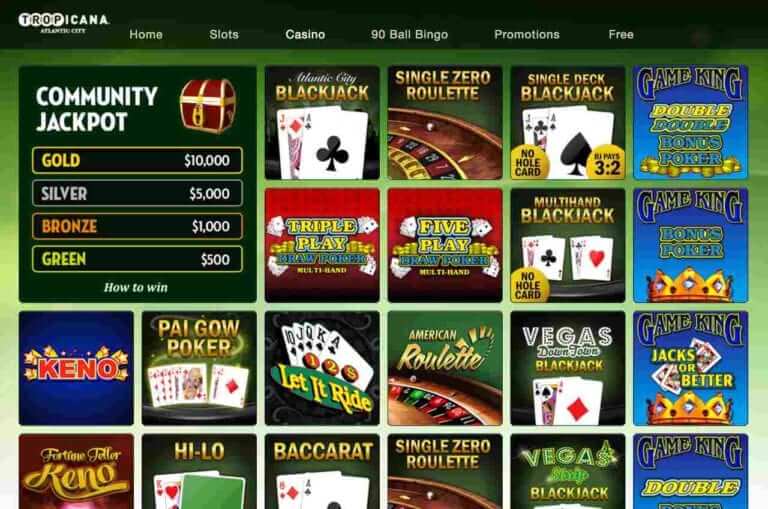Click the treasure chest jackpot icon
The height and width of the screenshot is (509, 768).
(x=208, y=106)
